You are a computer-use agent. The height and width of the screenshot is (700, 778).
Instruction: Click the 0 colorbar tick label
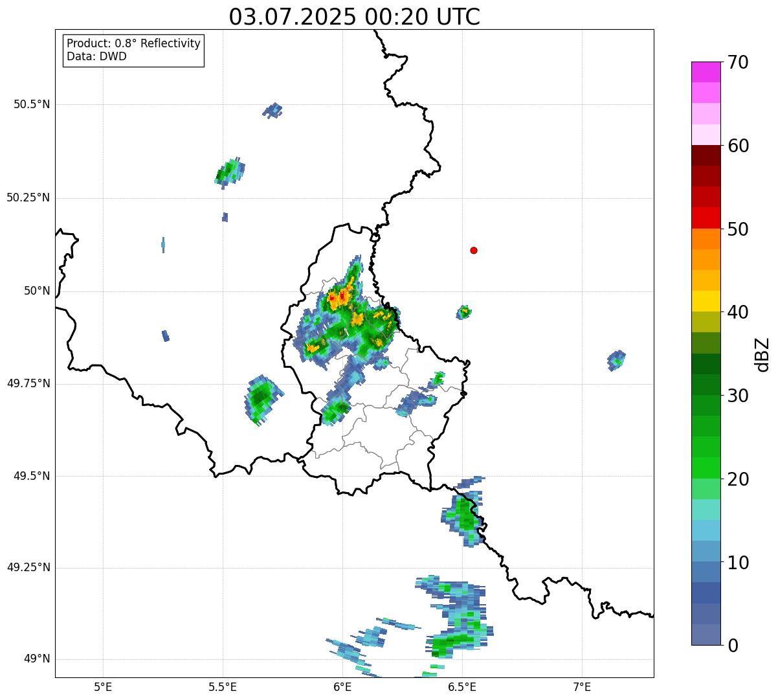click(733, 646)
